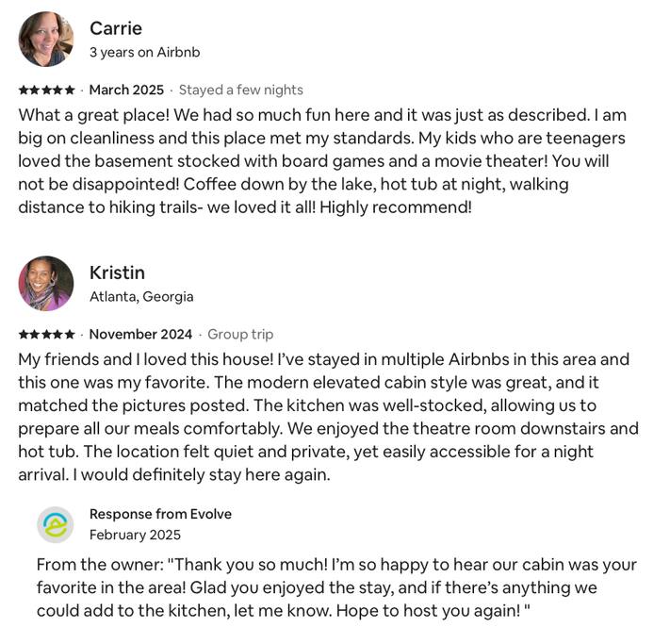Click Kristin's star rating icons
Screen dimensions: 670x644
[46, 335]
